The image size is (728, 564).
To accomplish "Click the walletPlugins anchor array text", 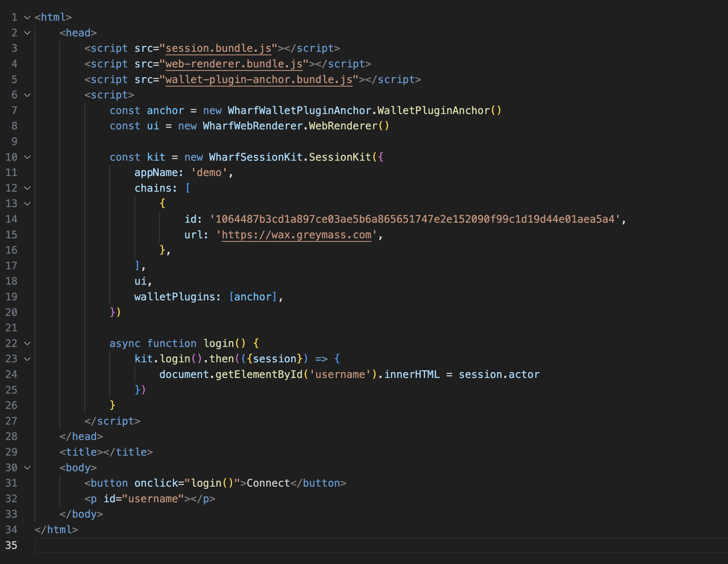I will click(254, 297).
